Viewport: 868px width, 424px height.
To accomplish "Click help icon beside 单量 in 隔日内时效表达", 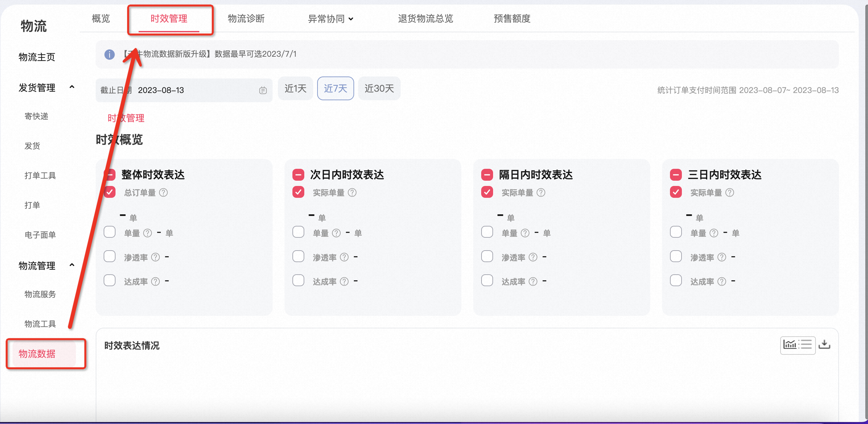I will [x=525, y=233].
